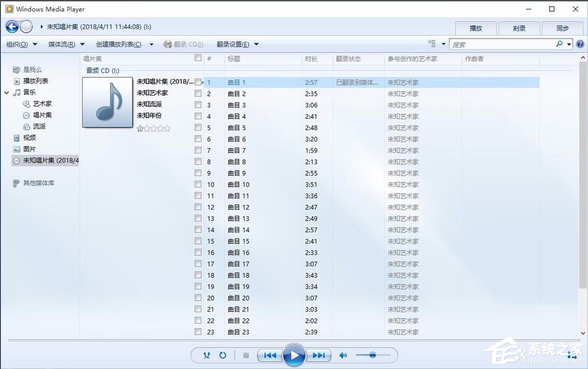Switch to the 同步 tab
The width and height of the screenshot is (588, 369).
(x=562, y=27)
